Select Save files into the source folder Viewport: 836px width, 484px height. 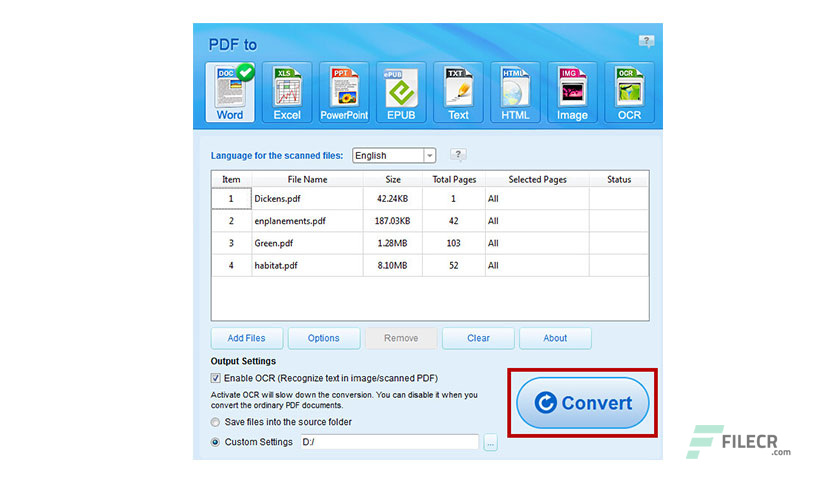tap(215, 422)
